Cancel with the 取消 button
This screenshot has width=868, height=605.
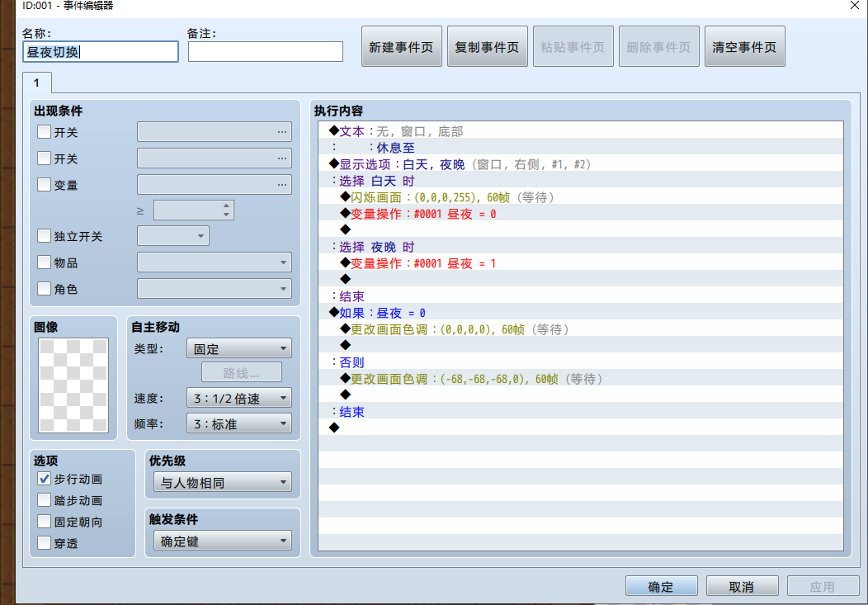[742, 586]
